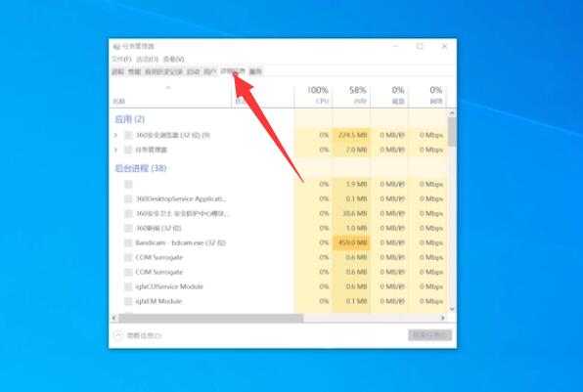Maximize the Task Manager window

[x=420, y=47]
